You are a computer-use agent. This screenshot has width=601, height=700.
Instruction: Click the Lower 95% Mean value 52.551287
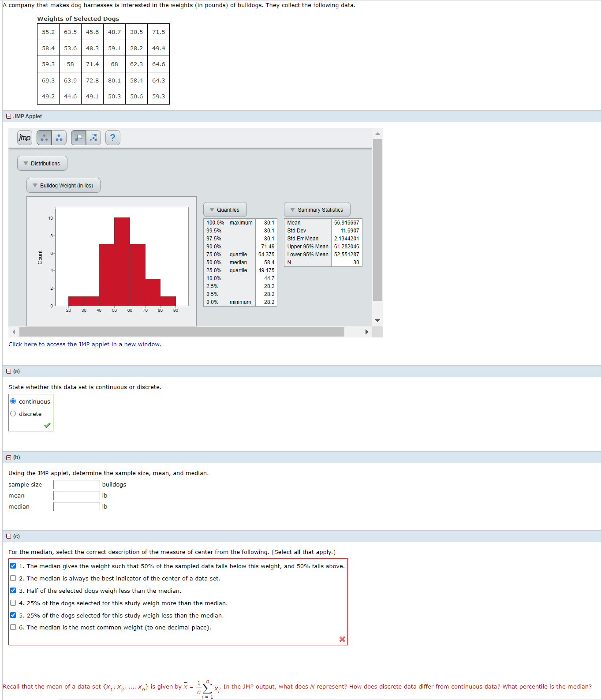coord(347,255)
